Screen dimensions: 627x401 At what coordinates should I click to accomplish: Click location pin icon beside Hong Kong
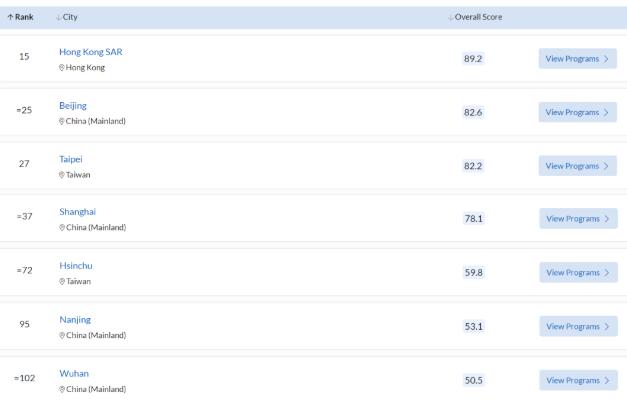(62, 68)
